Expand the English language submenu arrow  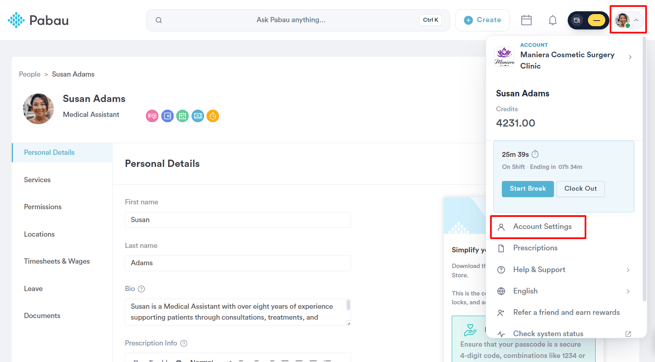628,291
